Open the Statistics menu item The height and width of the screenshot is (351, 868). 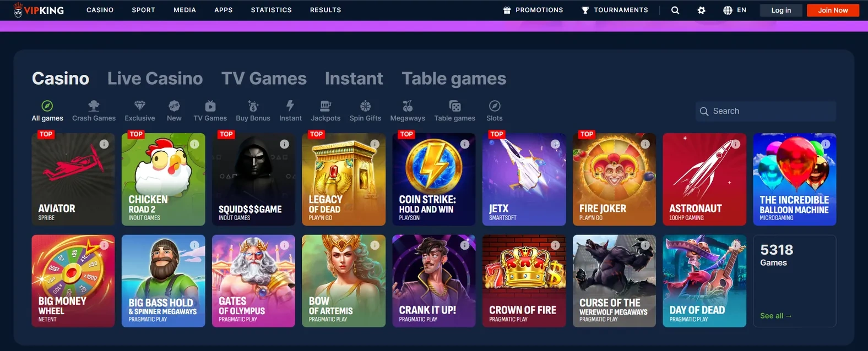pos(271,10)
